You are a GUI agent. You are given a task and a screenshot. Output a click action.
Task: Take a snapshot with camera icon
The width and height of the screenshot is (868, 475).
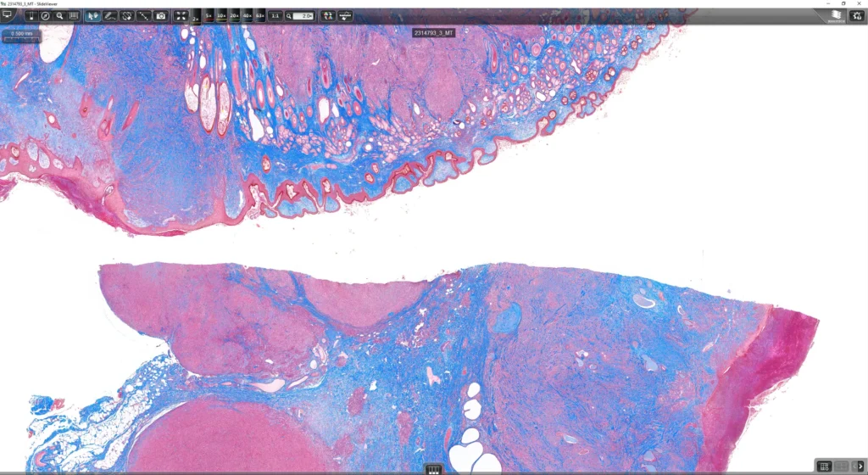[x=161, y=16]
